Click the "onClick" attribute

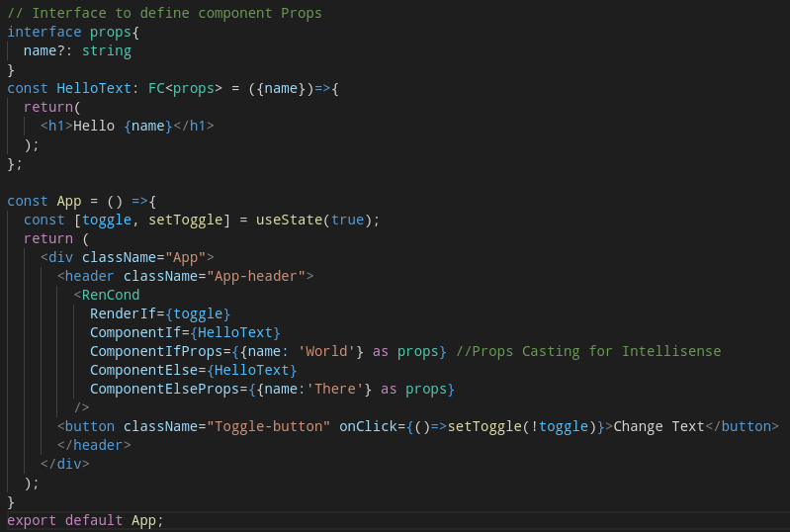point(368,427)
